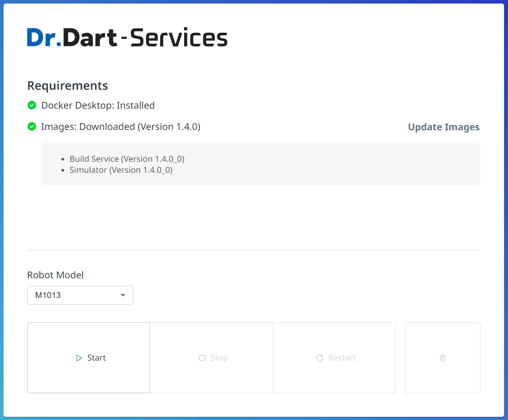Select 'Build Service (Version 1.4.0_0)' text
This screenshot has height=420, width=508.
click(127, 159)
